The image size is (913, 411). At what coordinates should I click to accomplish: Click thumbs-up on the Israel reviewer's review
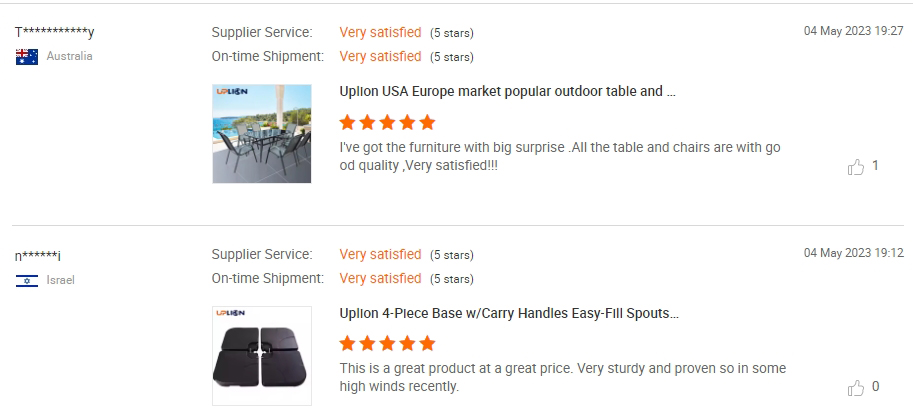(x=856, y=387)
